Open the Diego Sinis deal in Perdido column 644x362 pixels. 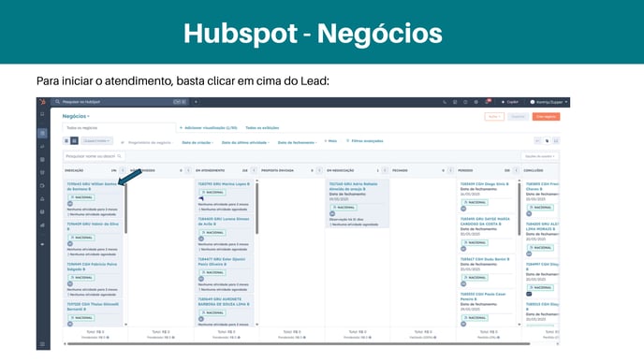[485, 184]
